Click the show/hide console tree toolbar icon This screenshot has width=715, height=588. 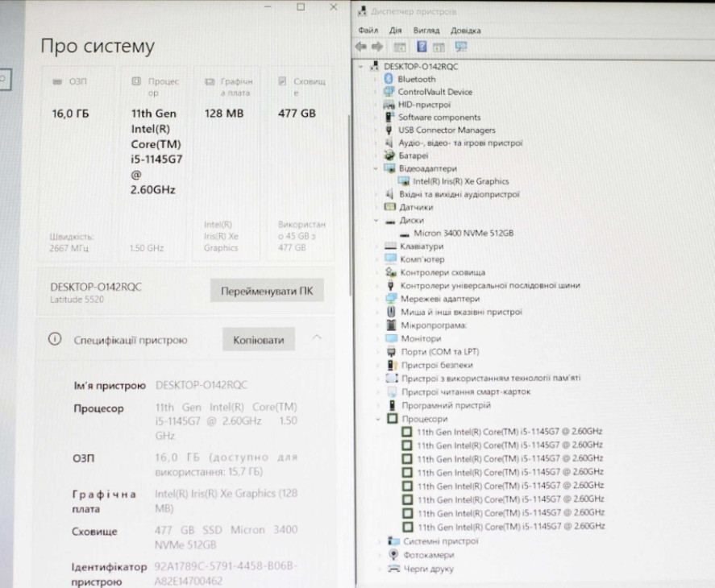(x=399, y=45)
